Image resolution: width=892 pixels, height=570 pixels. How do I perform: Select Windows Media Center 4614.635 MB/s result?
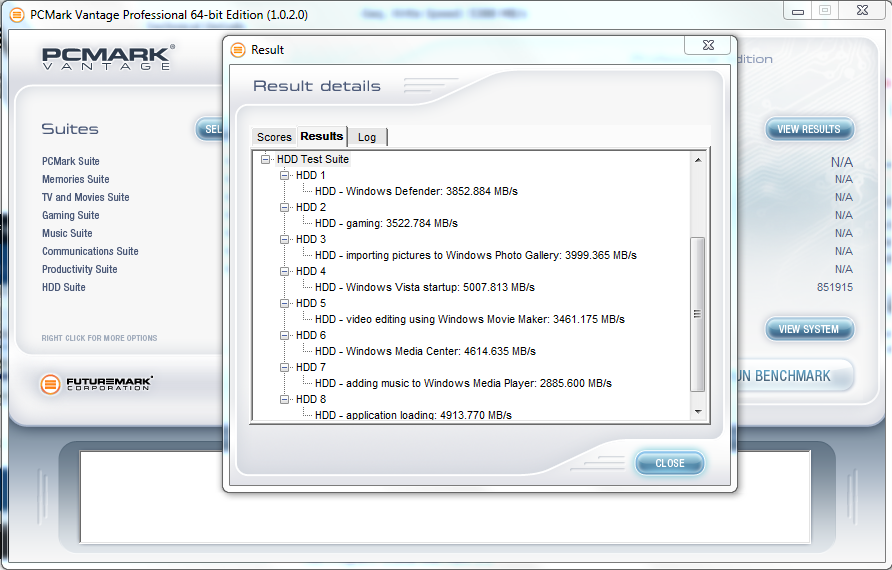[x=426, y=351]
